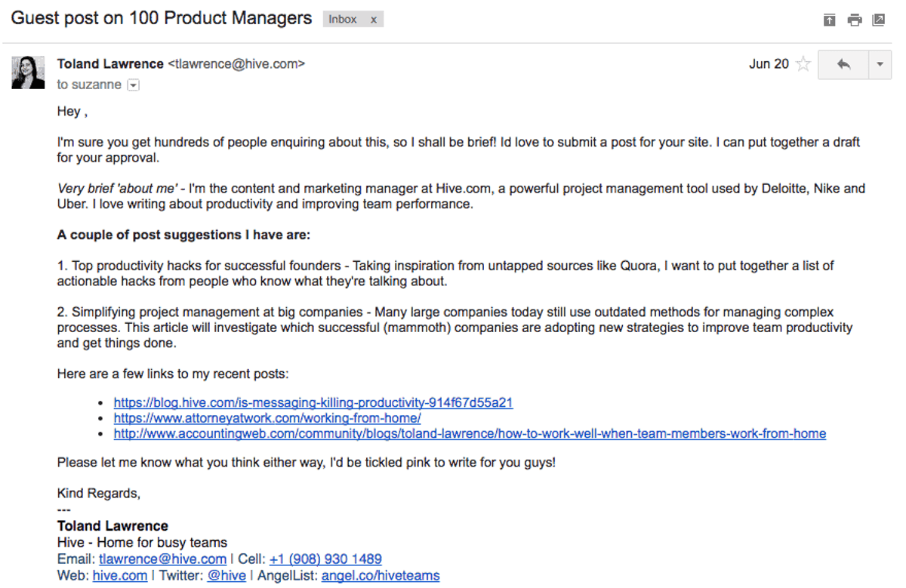Remove the Inbox label with the x

[373, 20]
